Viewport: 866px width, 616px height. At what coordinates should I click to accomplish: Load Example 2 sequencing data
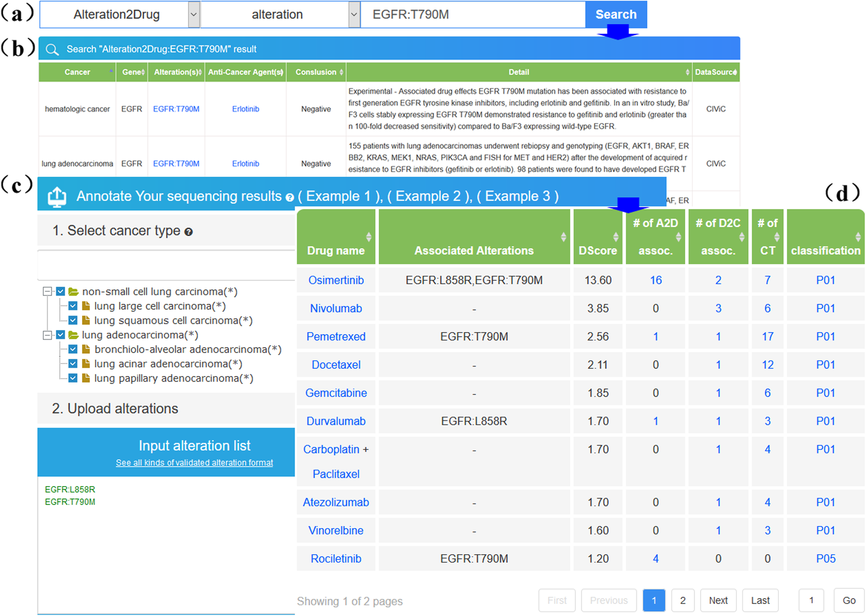tap(428, 196)
